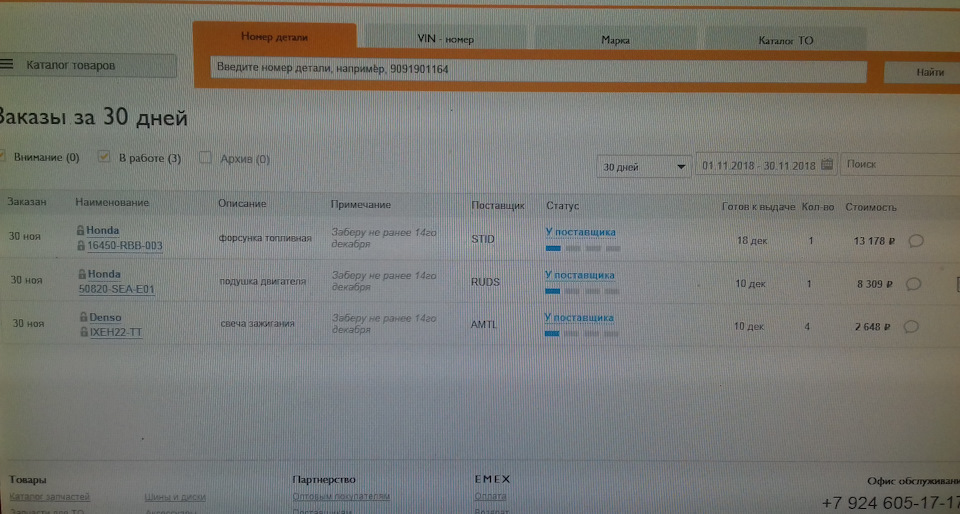Open the calendar icon in date range field
The image size is (960, 514).
click(827, 165)
